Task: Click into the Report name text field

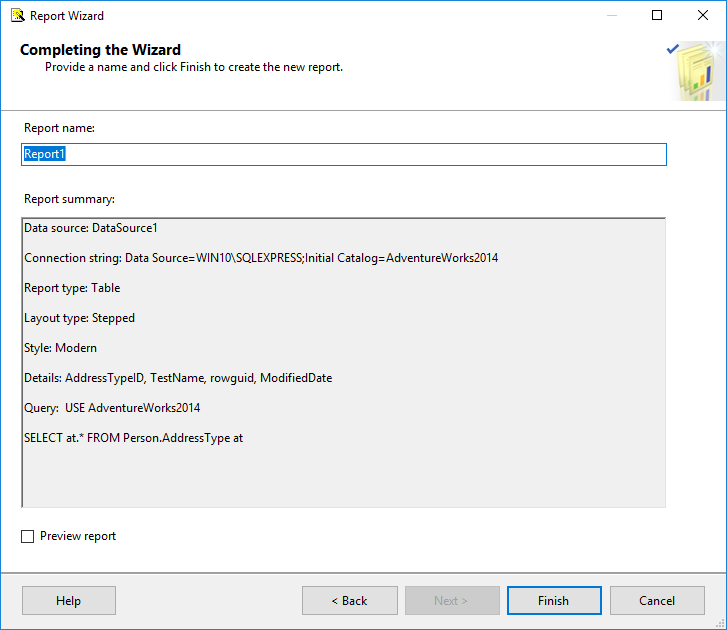Action: 344,154
